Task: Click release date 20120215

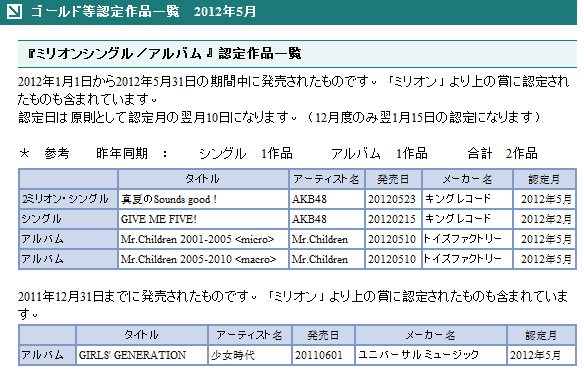Action: [x=392, y=219]
